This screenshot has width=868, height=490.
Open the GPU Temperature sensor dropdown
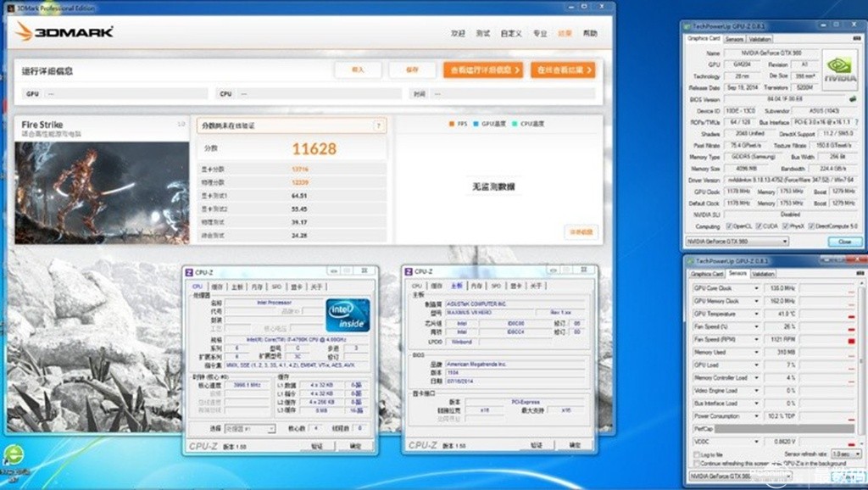pos(756,314)
